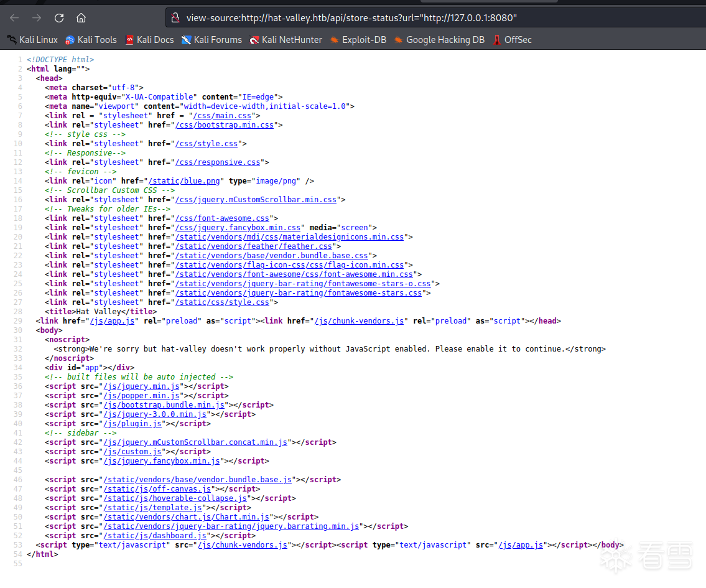The height and width of the screenshot is (588, 706).
Task: Open the /js/plugin.js script link
Action: [132, 424]
